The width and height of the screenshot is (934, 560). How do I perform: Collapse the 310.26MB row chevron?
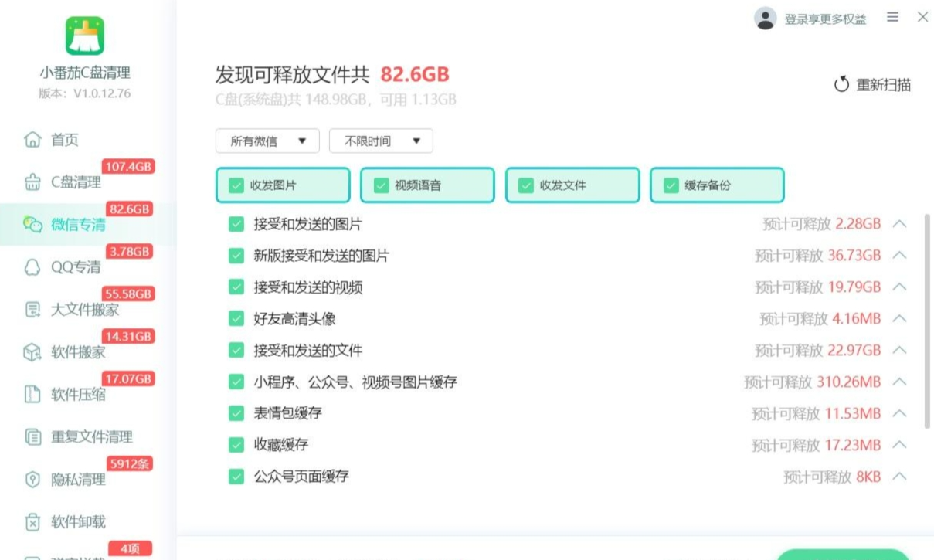click(x=899, y=382)
